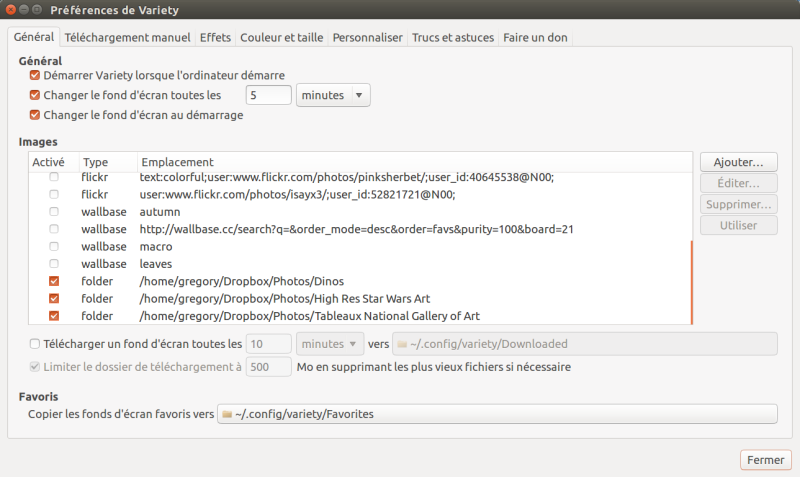Open the Couleur et taille tab
This screenshot has height=477, width=800.
pyautogui.click(x=281, y=37)
